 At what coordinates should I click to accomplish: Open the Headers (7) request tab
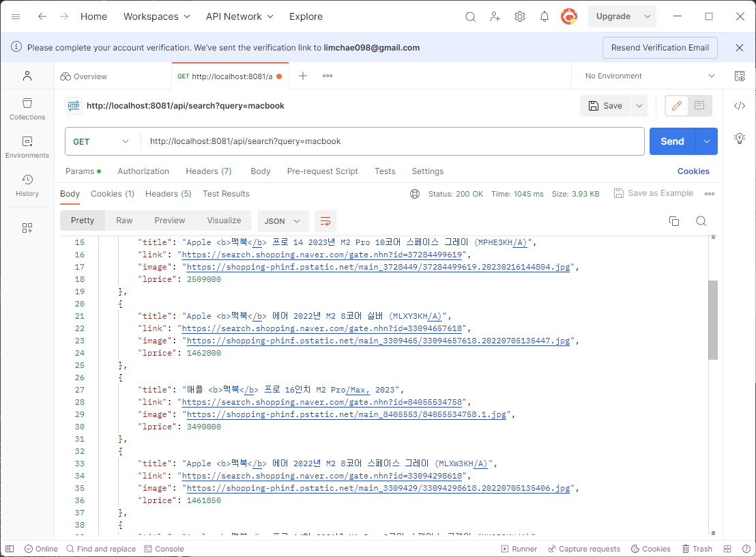[208, 171]
